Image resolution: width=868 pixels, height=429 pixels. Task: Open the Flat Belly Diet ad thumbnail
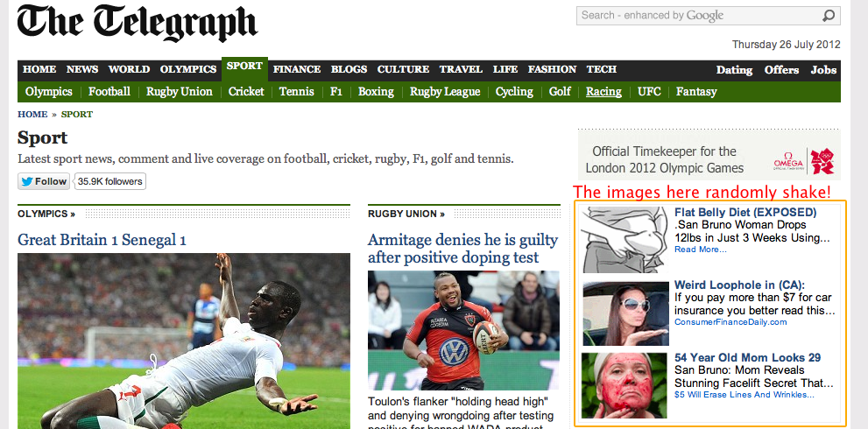(x=625, y=239)
